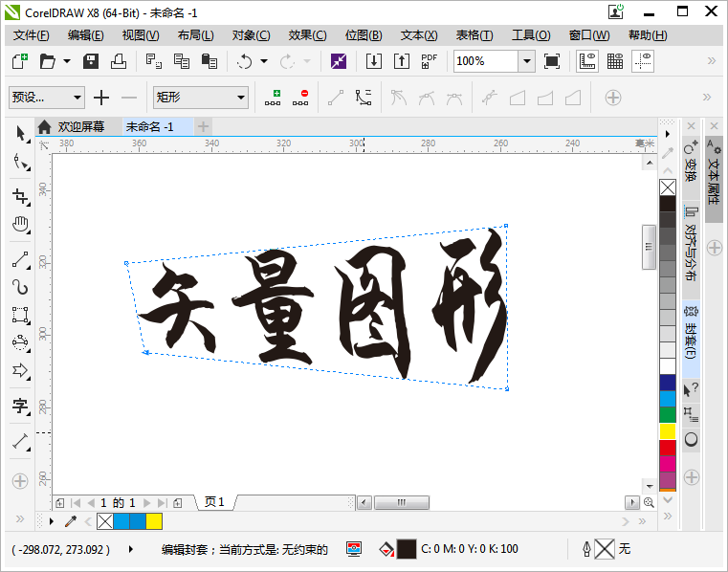Select the Crop tool
This screenshot has width=728, height=572.
tap(20, 196)
